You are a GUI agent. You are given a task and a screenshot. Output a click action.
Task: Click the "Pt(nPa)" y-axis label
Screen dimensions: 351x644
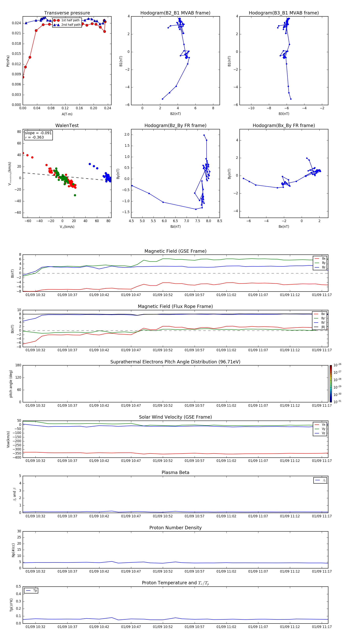click(x=8, y=61)
